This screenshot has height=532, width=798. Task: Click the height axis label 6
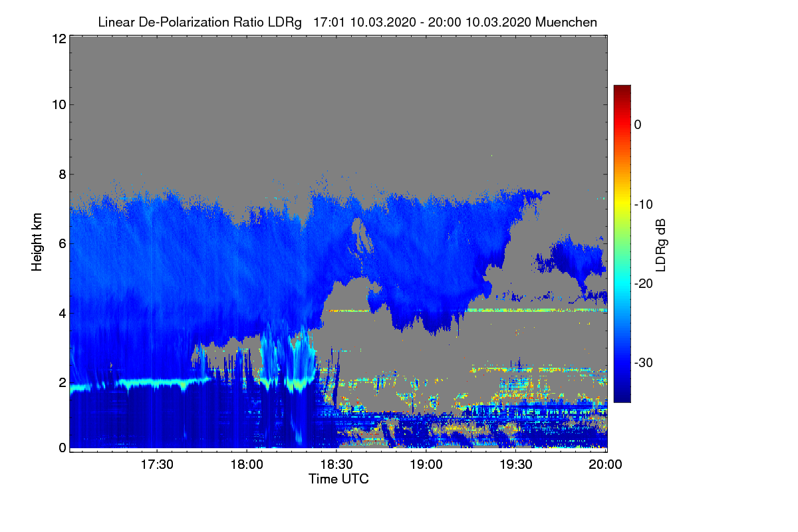(x=61, y=243)
